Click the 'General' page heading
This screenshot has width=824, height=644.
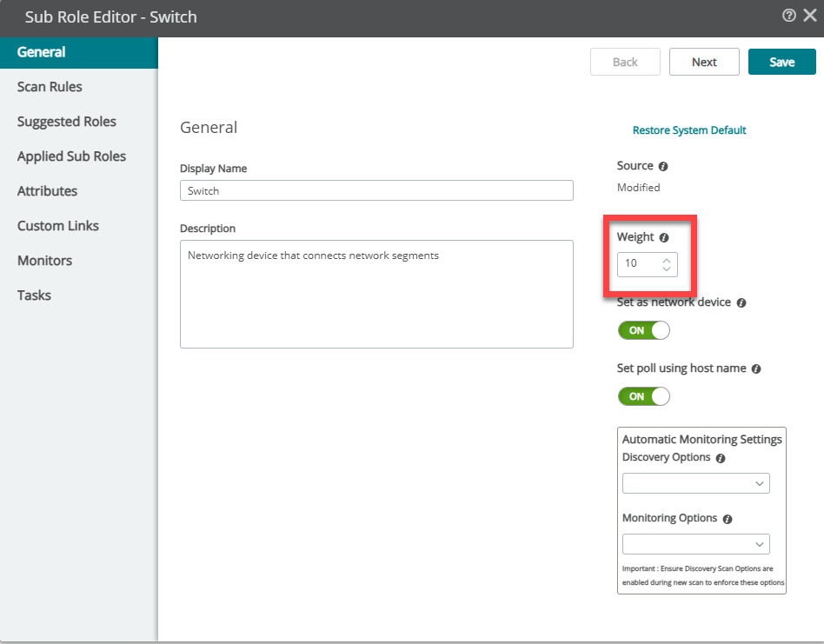[x=209, y=128]
